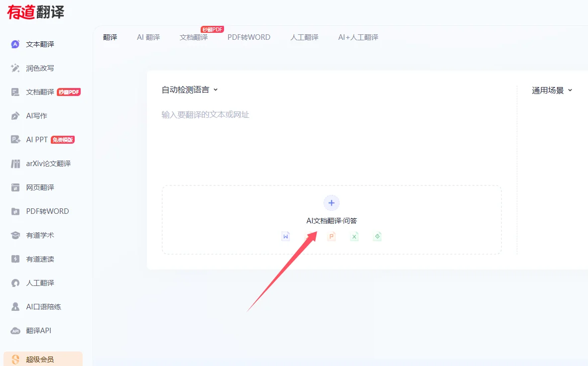Viewport: 588px width, 366px height.
Task: Select AI口语陪练 in the sidebar
Action: (43, 307)
